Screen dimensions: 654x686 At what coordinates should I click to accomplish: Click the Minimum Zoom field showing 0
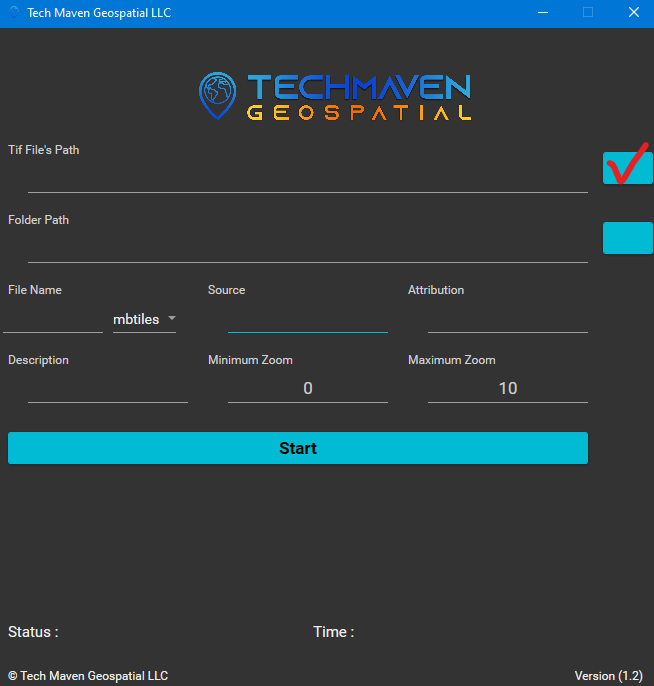[x=308, y=388]
